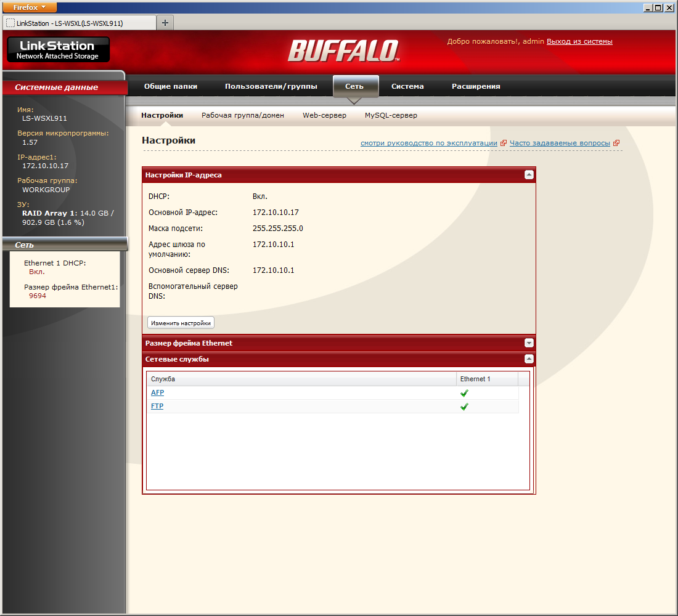The height and width of the screenshot is (616, 678).
Task: Switch to Web-сервер sub-tab
Action: (x=324, y=115)
